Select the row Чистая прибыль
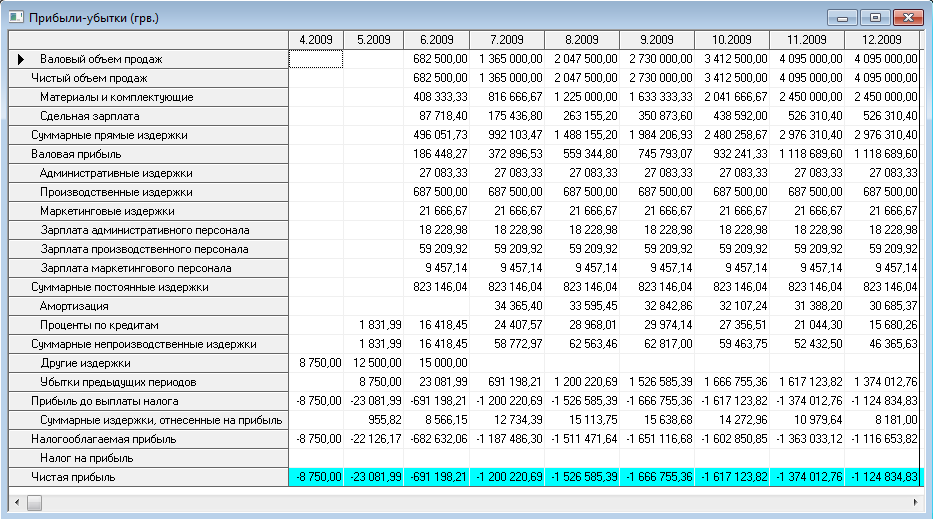The height and width of the screenshot is (519, 933). point(149,478)
